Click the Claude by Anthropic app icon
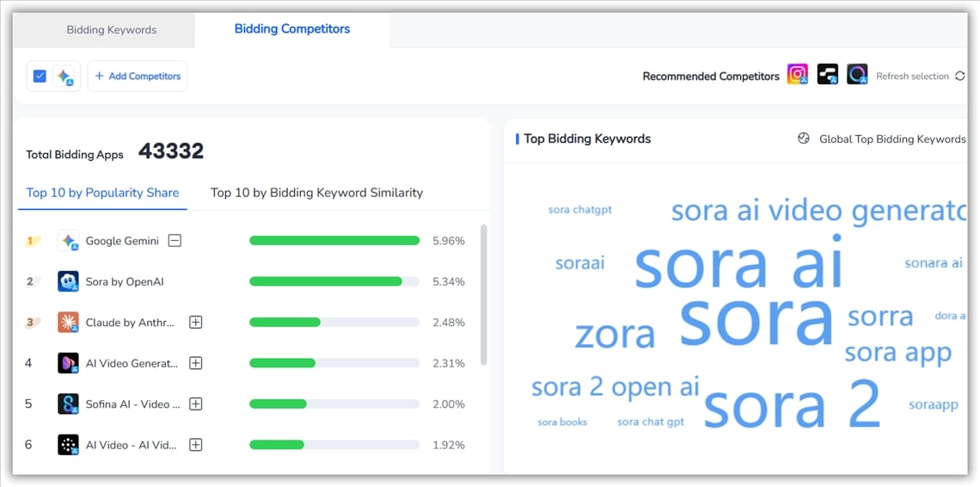The image size is (980, 487). (68, 323)
